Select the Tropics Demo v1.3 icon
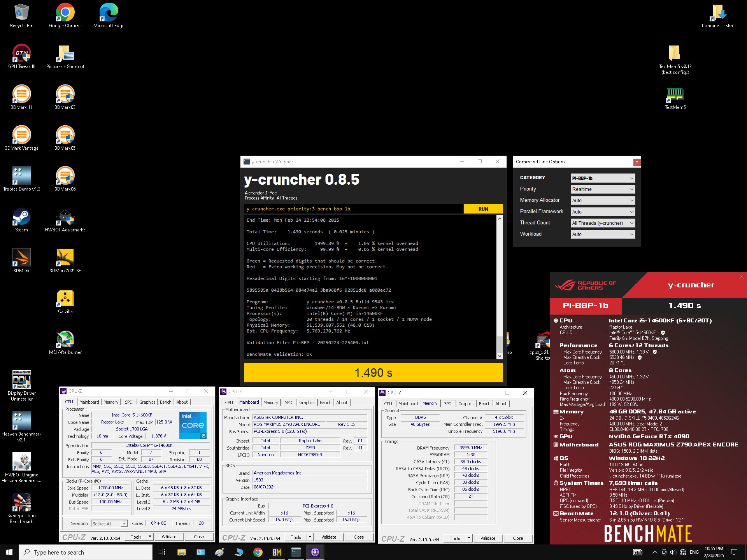Viewport: 747px width, 560px height. click(22, 180)
